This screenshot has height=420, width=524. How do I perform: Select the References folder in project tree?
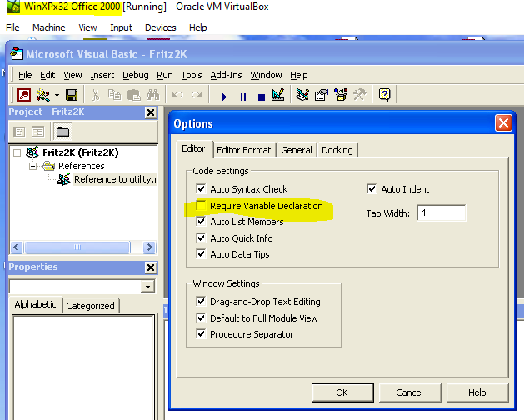click(x=81, y=166)
